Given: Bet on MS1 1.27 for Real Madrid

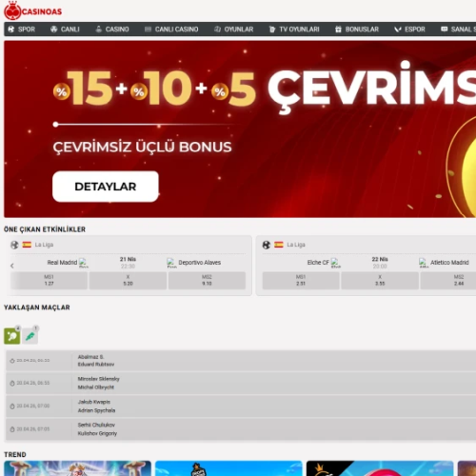Looking at the screenshot, I should click(x=49, y=280).
